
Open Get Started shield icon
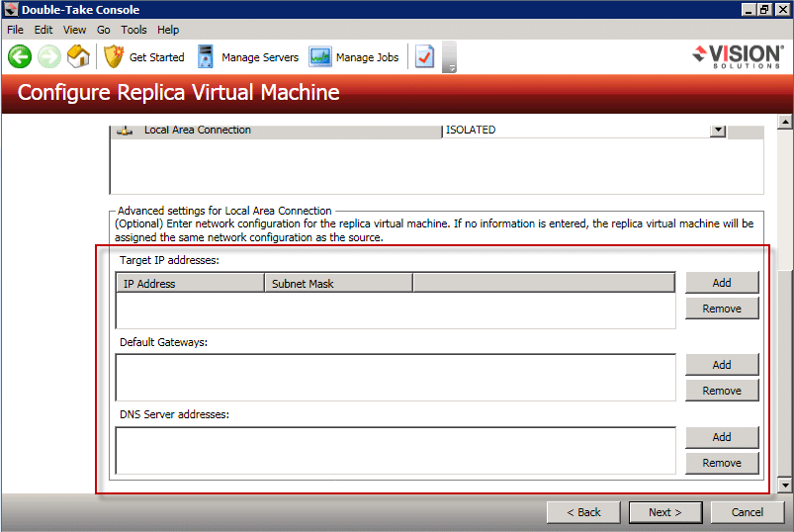[x=115, y=57]
